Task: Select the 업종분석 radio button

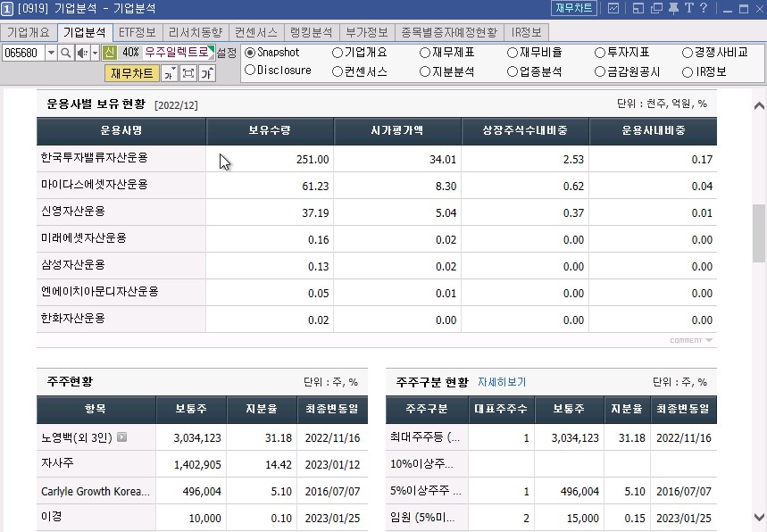Action: point(513,72)
